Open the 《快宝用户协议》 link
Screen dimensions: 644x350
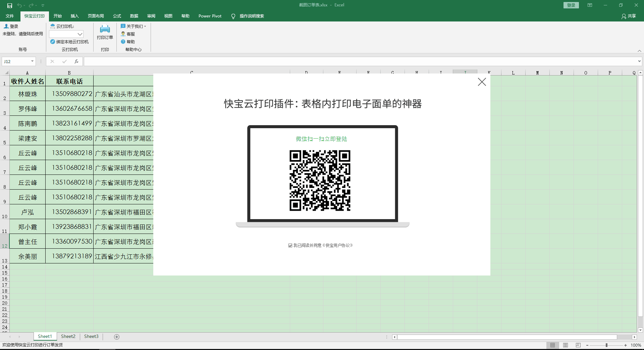(x=337, y=246)
